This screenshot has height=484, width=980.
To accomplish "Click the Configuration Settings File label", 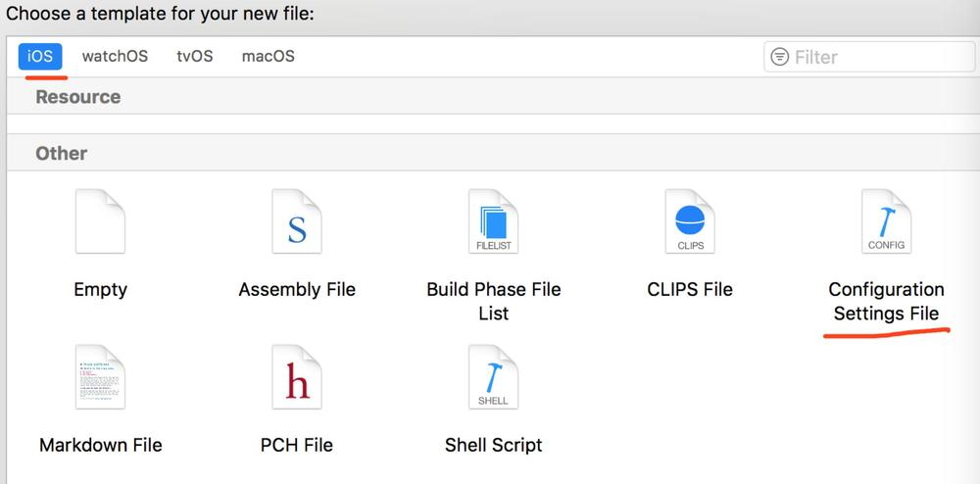I will point(886,302).
